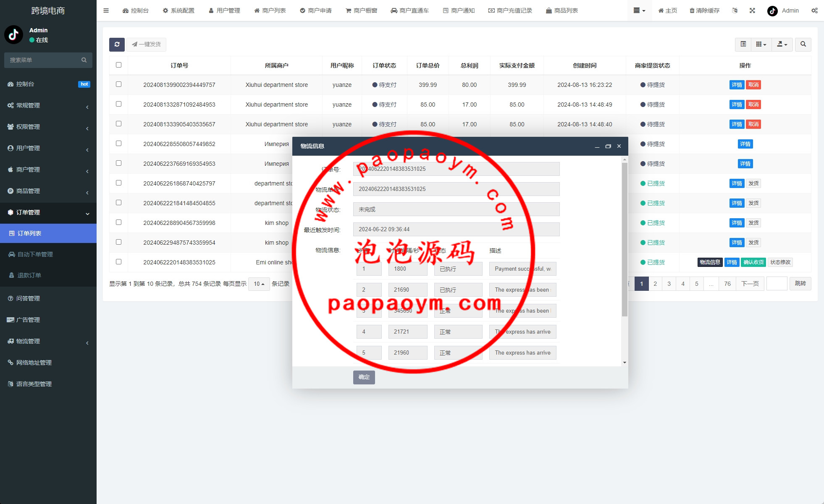The image size is (824, 504).
Task: Select 退款订单 in the sidebar
Action: pyautogui.click(x=29, y=275)
